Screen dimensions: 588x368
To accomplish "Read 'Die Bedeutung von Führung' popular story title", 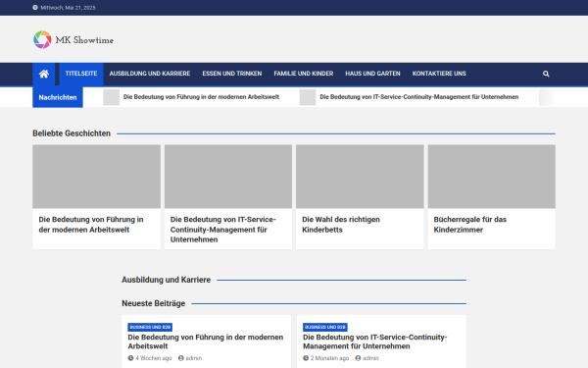I will coord(91,225).
